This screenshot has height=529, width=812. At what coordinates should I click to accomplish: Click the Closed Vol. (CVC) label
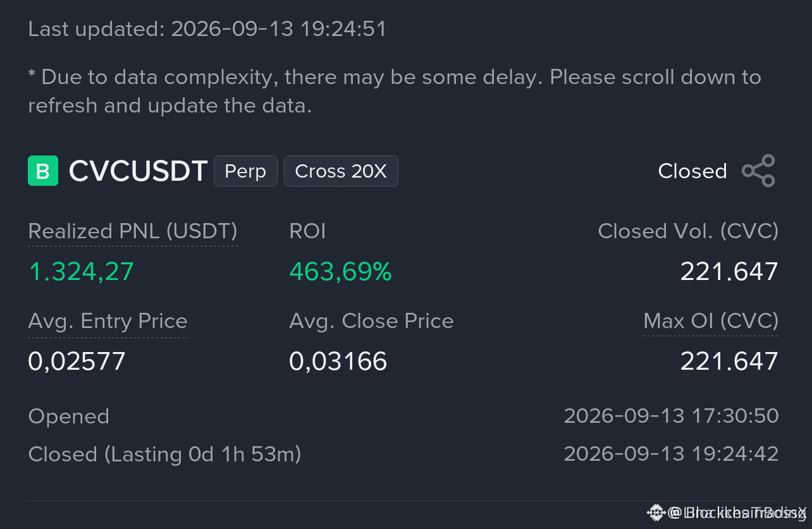(x=688, y=231)
